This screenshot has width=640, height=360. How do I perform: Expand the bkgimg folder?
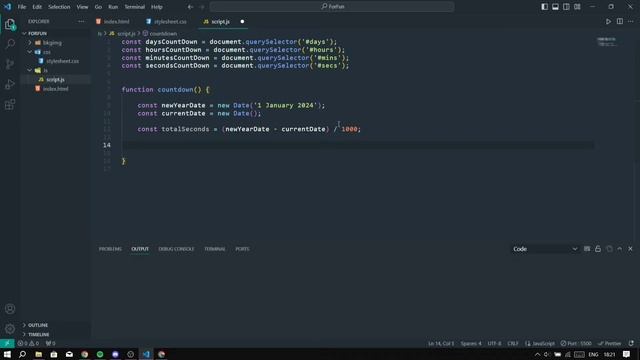pyautogui.click(x=30, y=42)
